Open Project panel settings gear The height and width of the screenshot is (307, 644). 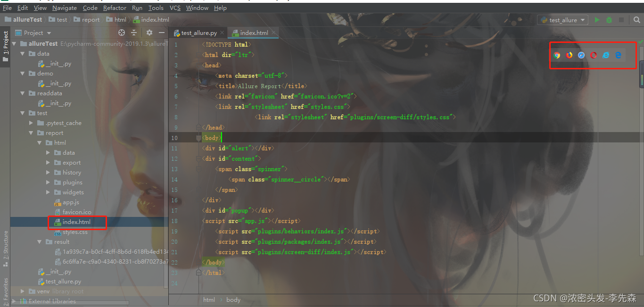point(149,33)
